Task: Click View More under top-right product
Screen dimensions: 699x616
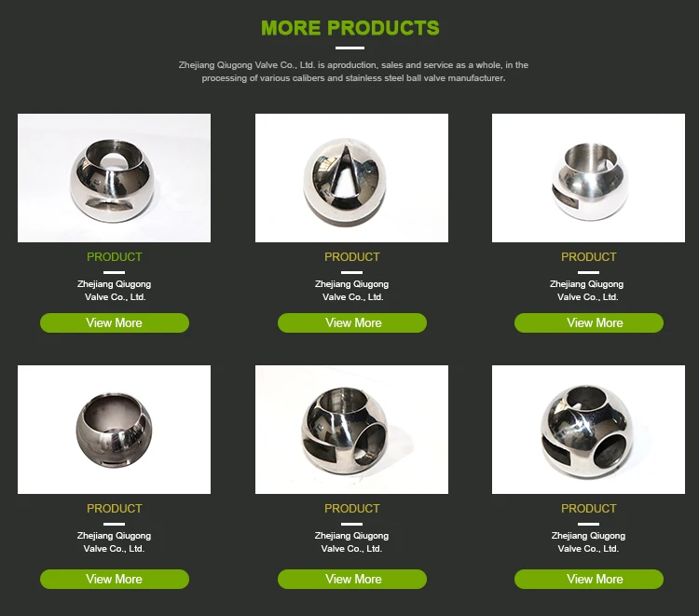Action: pyautogui.click(x=589, y=322)
